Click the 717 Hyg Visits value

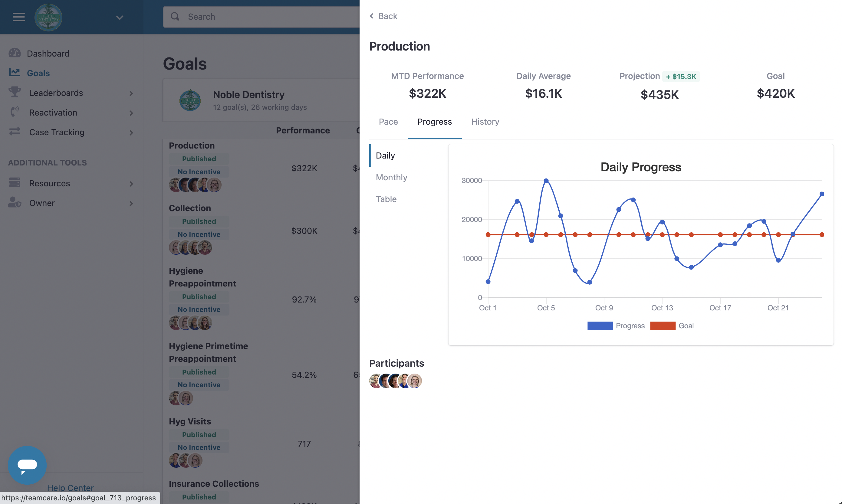[x=304, y=444]
